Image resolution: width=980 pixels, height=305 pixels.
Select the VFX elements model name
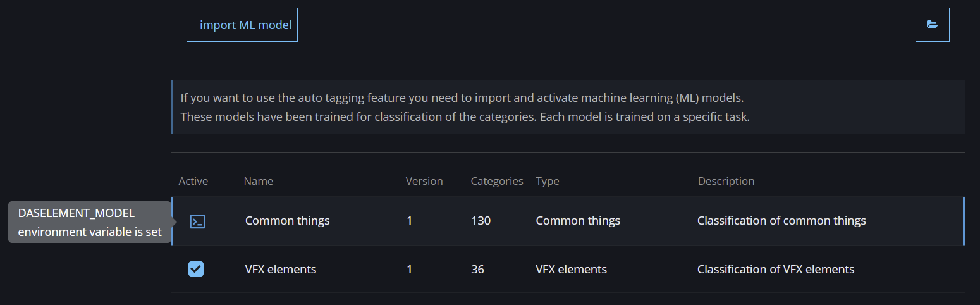pyautogui.click(x=281, y=269)
